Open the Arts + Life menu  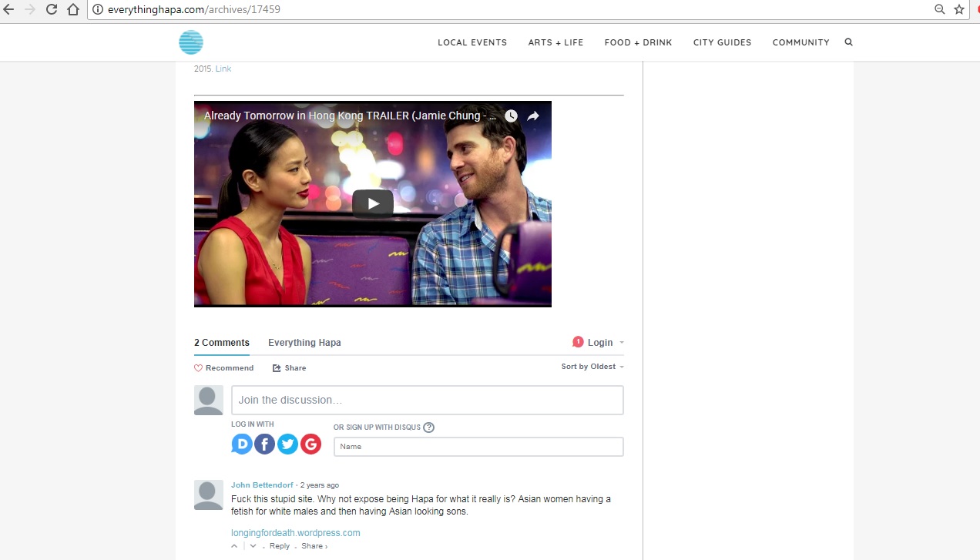[x=555, y=42]
